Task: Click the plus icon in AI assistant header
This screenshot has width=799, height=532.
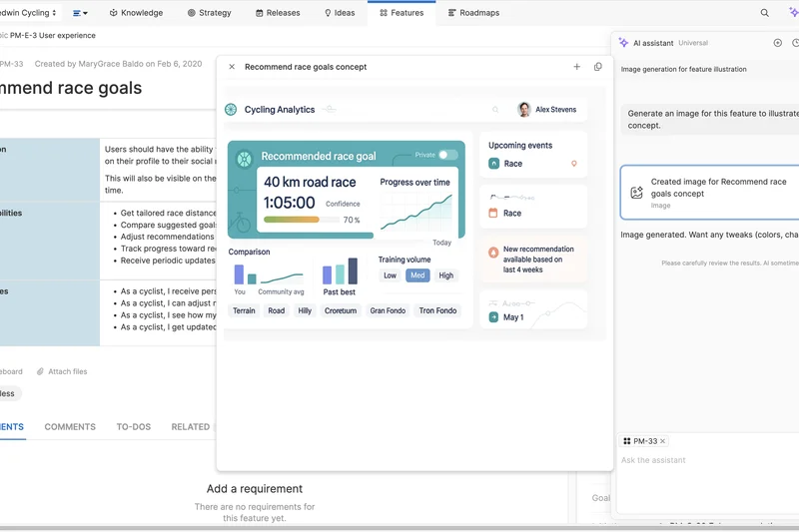Action: (778, 43)
